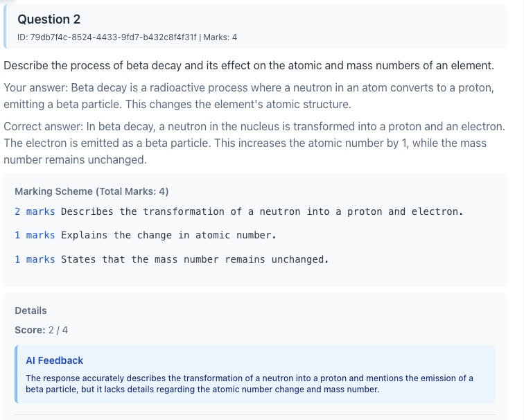Click the atomic number change criterion

[x=168, y=235]
